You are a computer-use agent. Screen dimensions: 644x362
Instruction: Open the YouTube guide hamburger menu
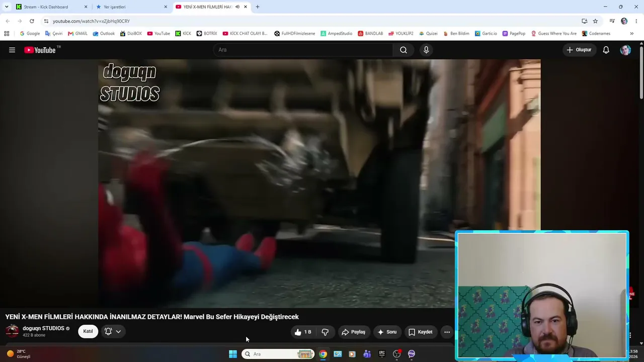[12, 50]
